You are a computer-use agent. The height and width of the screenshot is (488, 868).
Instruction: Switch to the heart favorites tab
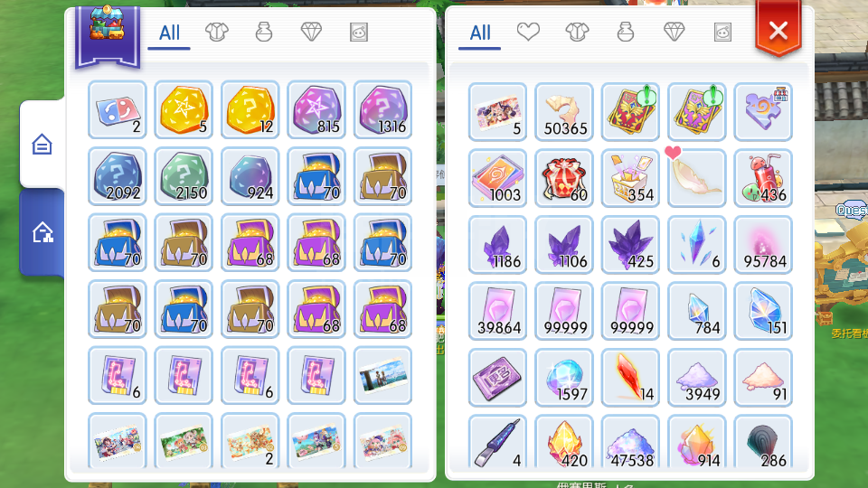pyautogui.click(x=528, y=33)
